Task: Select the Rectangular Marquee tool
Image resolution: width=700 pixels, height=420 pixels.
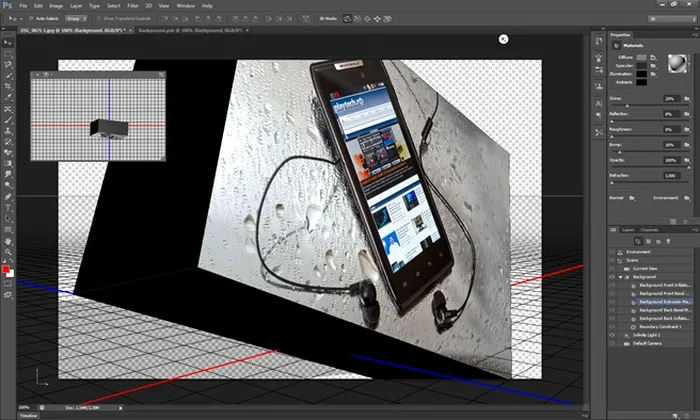Action: pyautogui.click(x=8, y=54)
